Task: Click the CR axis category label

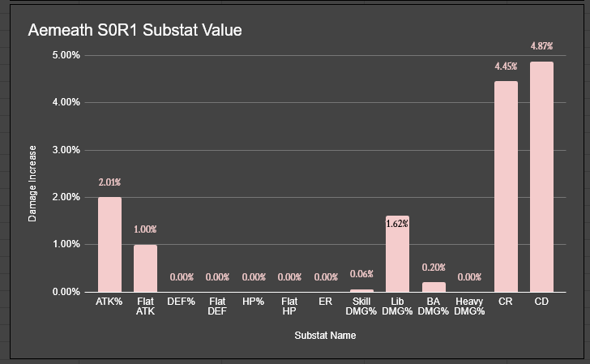Action: (506, 302)
